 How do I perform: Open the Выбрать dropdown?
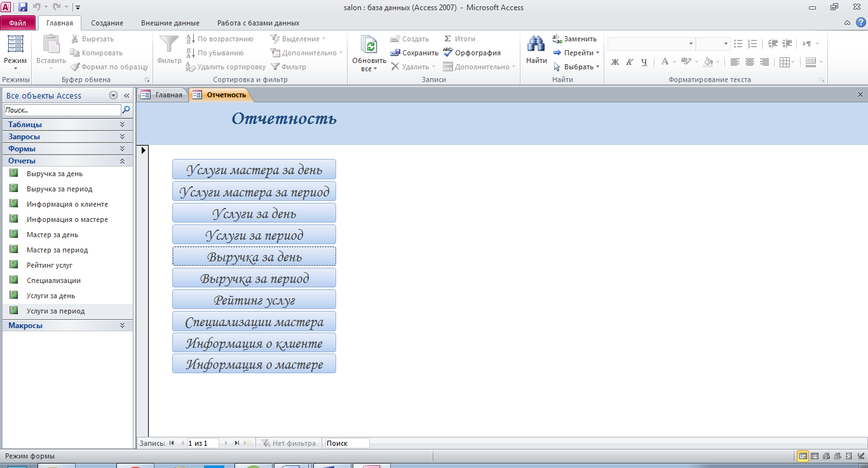pos(576,67)
